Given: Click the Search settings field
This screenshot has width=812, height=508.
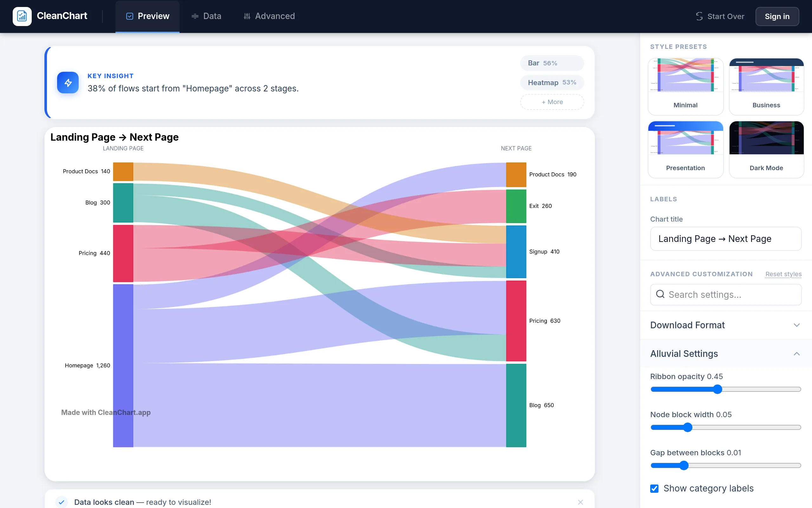Looking at the screenshot, I should point(726,295).
